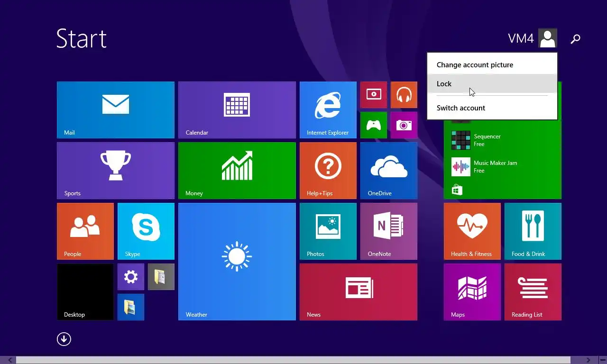The height and width of the screenshot is (364, 607).
Task: Open the Sports trophy tile
Action: (x=116, y=171)
